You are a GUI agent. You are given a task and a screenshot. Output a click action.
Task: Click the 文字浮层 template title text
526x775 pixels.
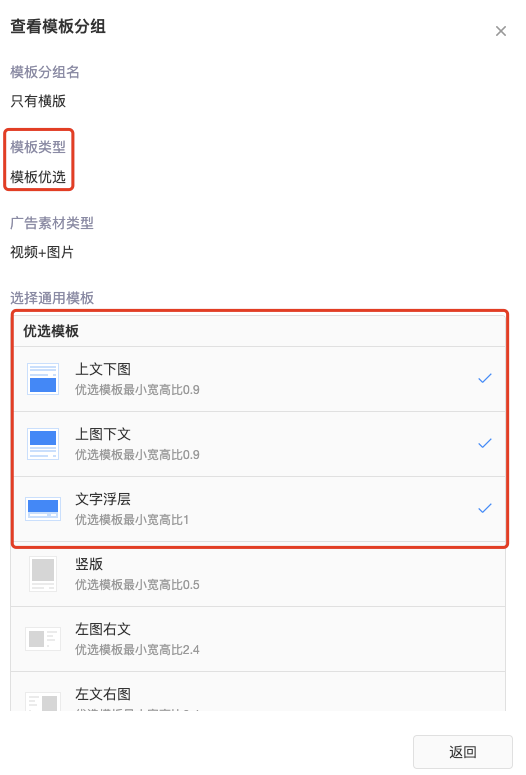103,499
